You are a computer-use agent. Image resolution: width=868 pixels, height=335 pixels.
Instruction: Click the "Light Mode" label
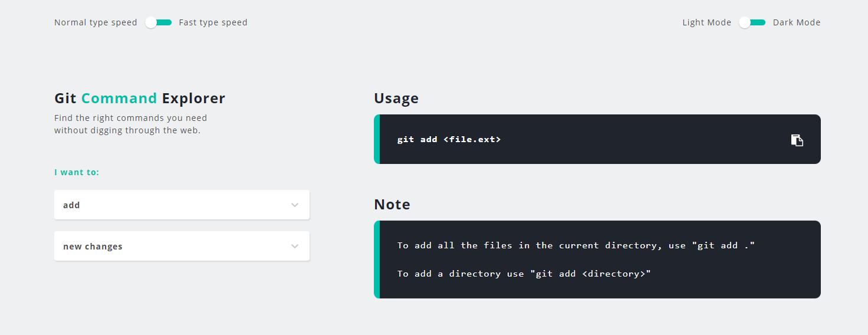[706, 22]
